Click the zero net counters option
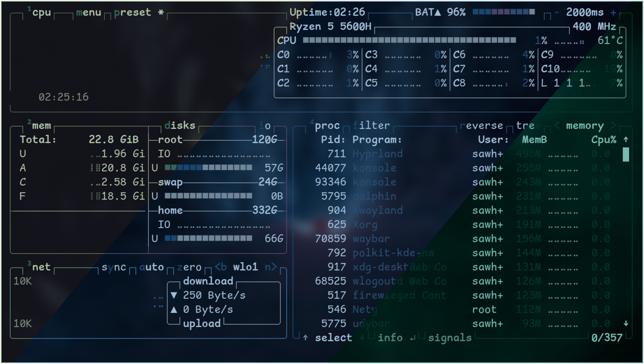 (x=189, y=267)
